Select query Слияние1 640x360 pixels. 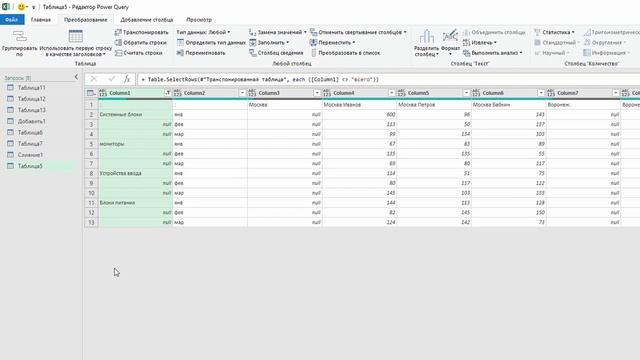coord(30,155)
